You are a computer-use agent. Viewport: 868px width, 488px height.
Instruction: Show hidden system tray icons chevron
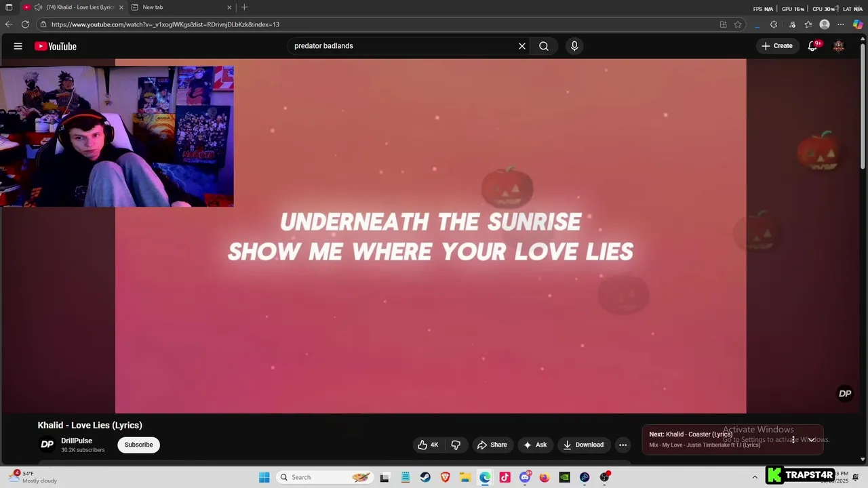(755, 477)
